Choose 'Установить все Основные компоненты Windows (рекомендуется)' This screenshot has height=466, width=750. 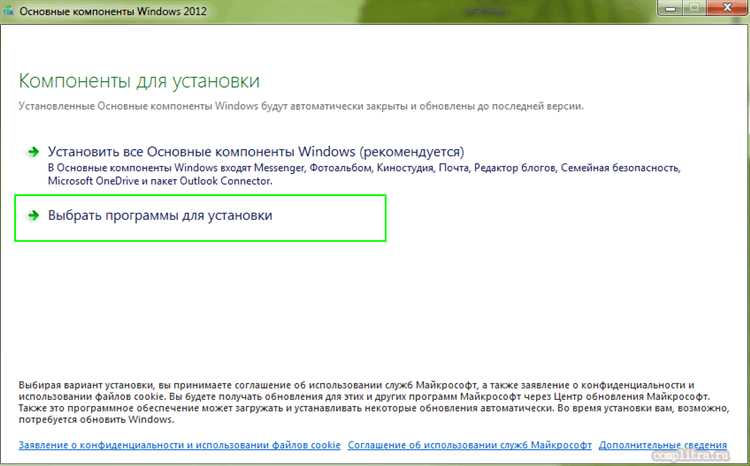point(256,152)
